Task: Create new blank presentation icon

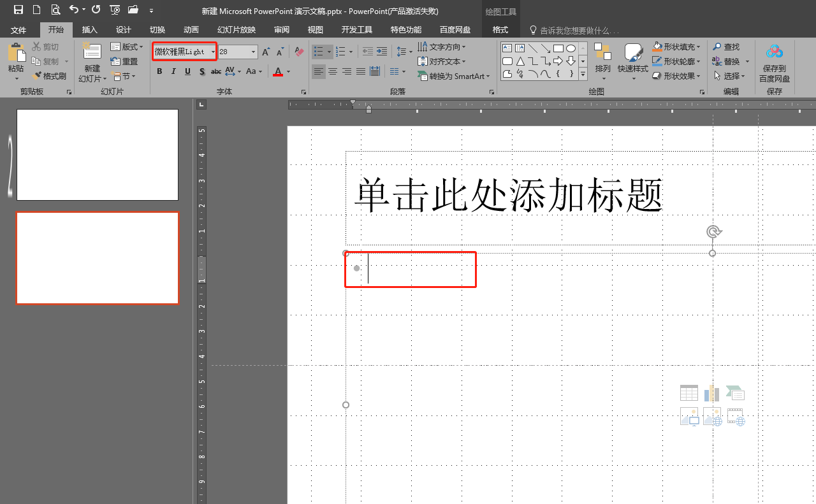Action: [x=36, y=10]
